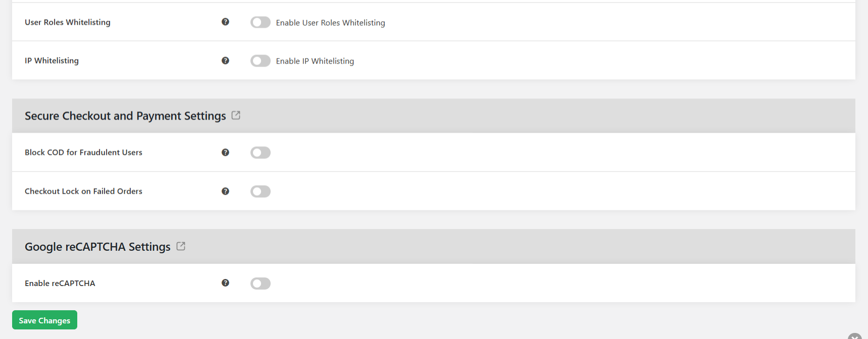868x339 pixels.
Task: Click the IP Whitelisting row label
Action: coord(52,60)
